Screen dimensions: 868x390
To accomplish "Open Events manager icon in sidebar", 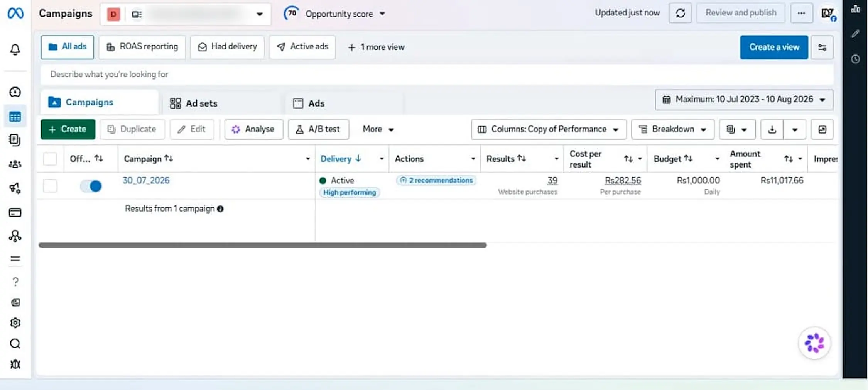I will tap(15, 236).
